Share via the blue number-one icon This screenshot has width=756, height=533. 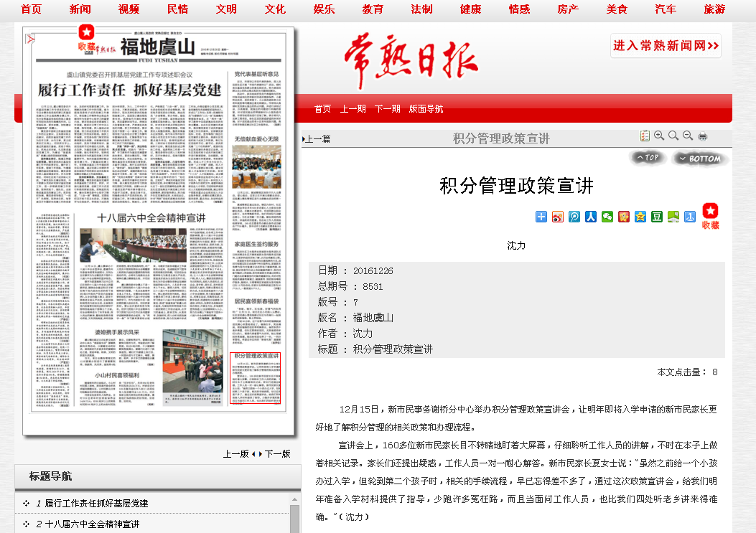pyautogui.click(x=690, y=217)
